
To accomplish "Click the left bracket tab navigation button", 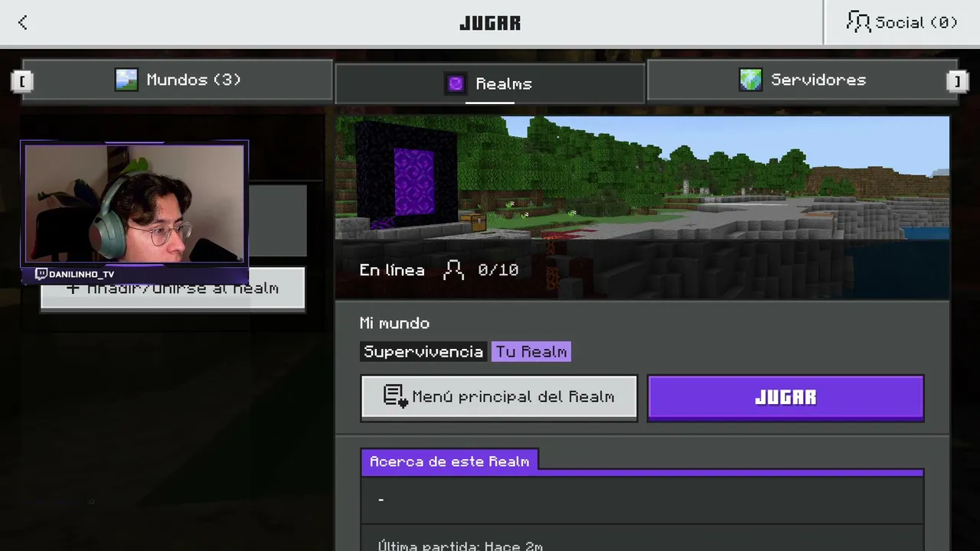I will [22, 80].
